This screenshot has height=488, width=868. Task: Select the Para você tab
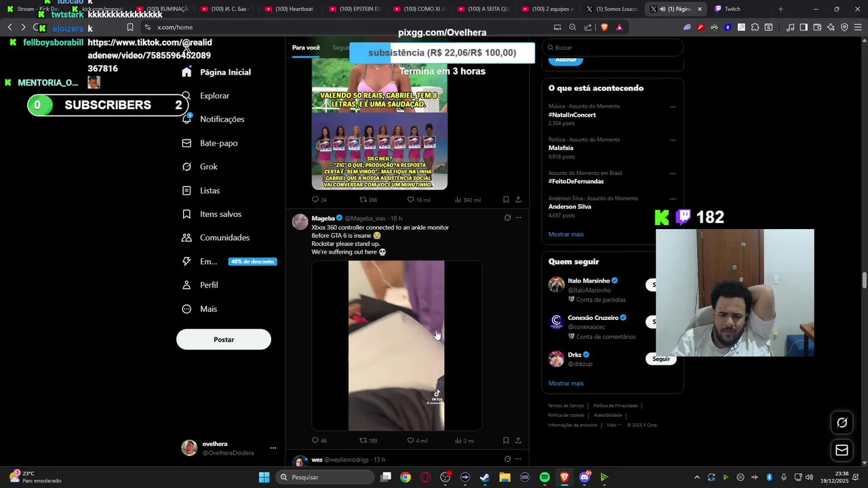[306, 47]
